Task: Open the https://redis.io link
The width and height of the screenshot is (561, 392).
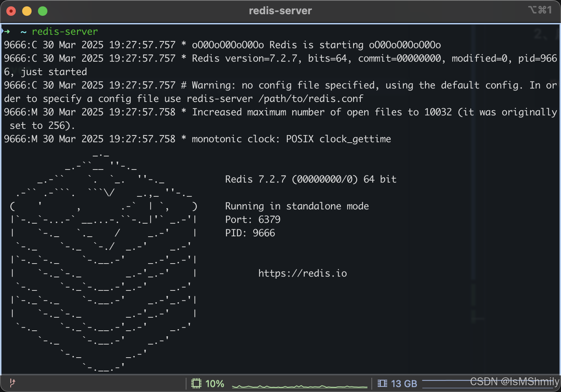Action: [x=303, y=273]
